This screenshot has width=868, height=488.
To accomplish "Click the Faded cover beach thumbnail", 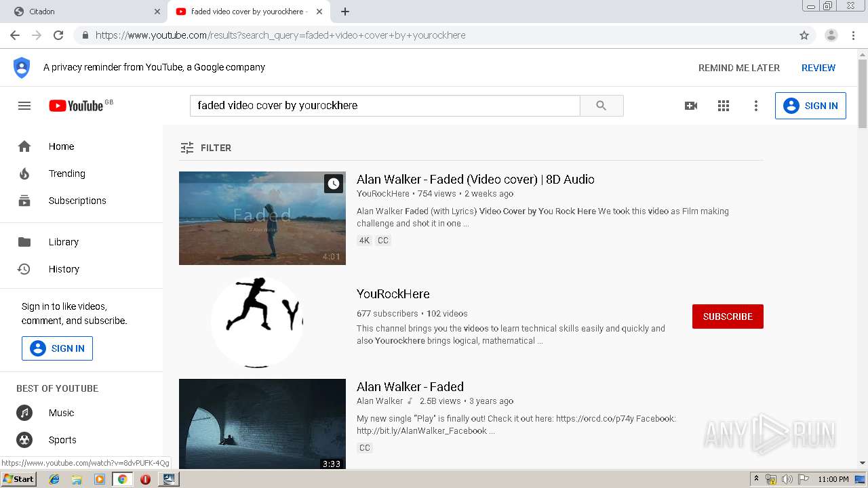I will tap(262, 218).
